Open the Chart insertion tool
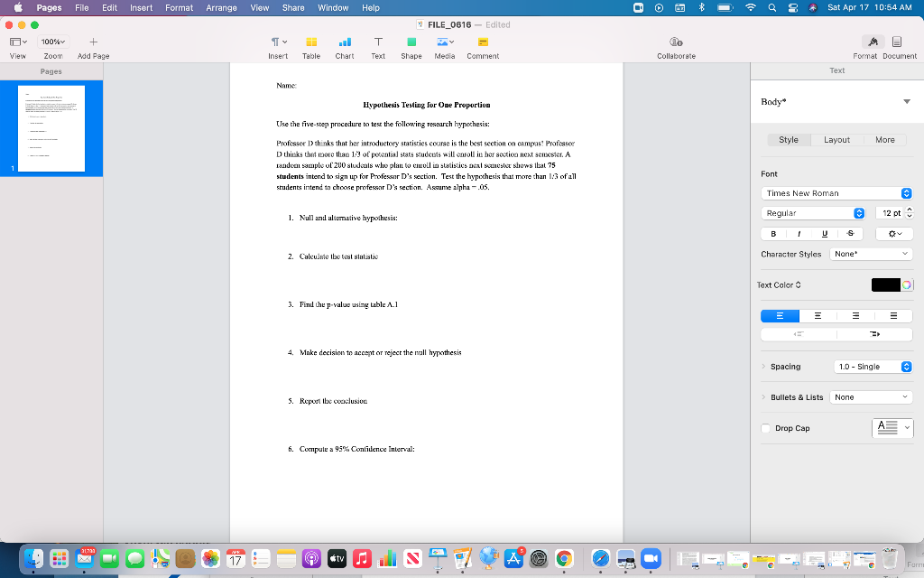 [344, 47]
